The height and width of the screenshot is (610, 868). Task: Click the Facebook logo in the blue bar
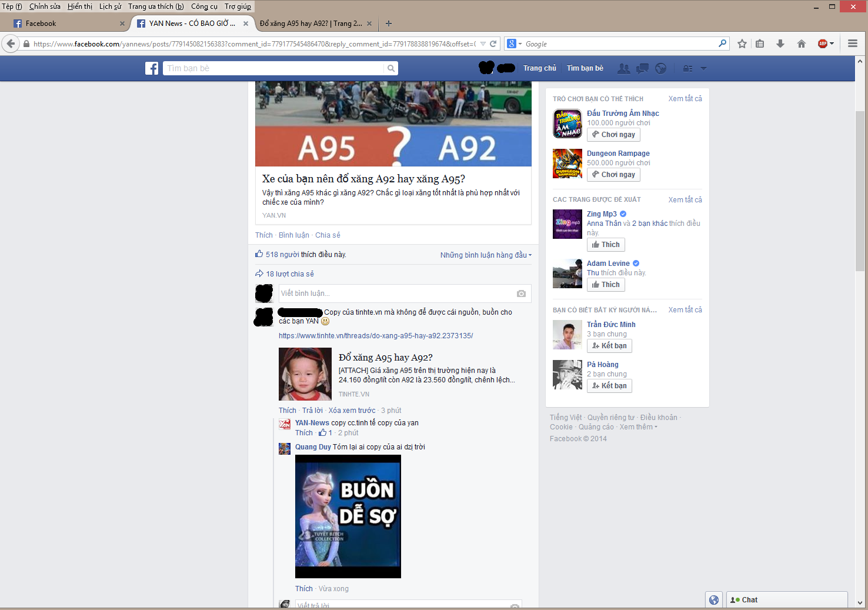pos(152,68)
